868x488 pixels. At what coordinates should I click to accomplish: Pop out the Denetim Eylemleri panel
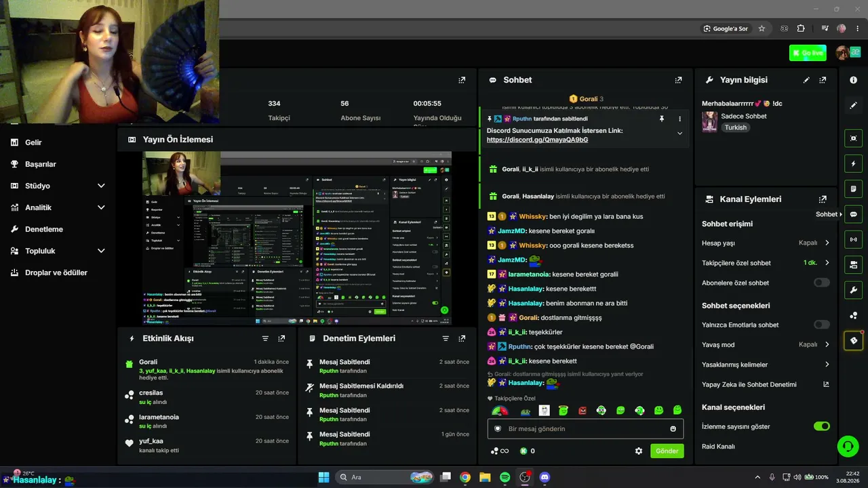coord(462,338)
